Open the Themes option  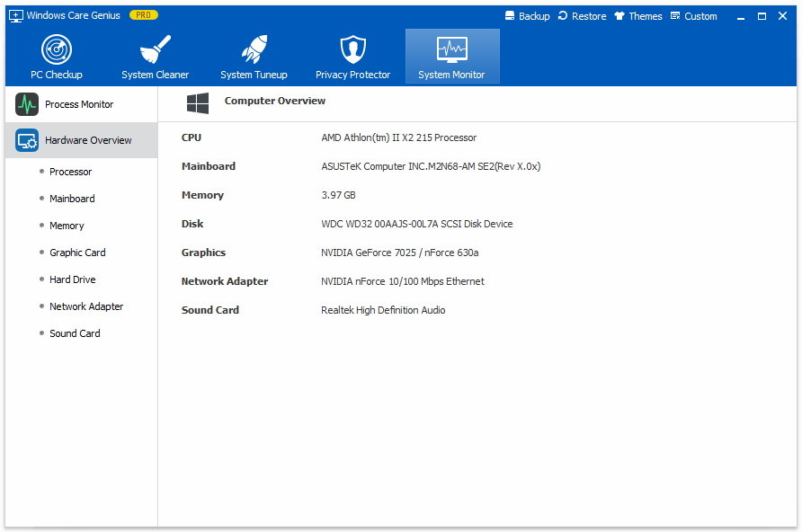646,16
